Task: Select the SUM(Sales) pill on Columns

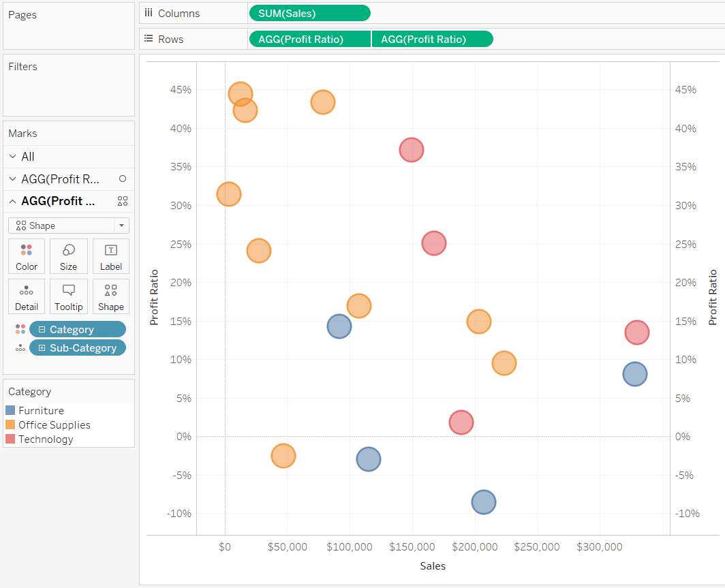Action: (310, 13)
